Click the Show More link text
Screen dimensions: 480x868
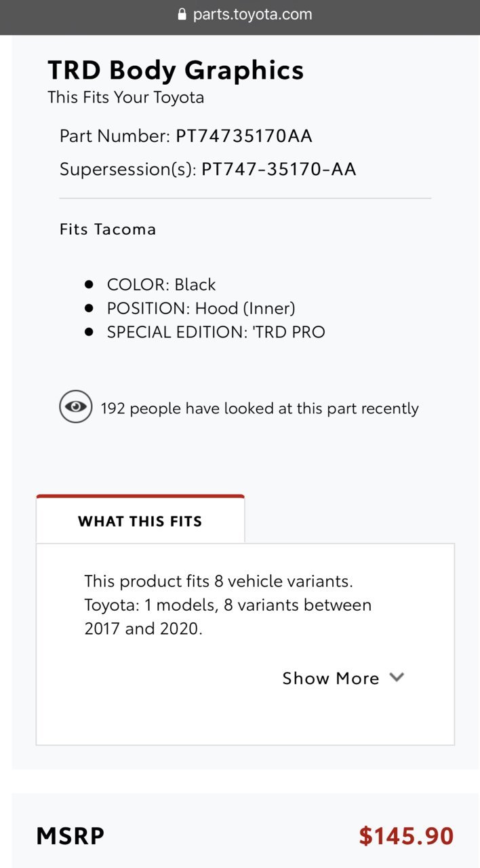[x=331, y=678]
